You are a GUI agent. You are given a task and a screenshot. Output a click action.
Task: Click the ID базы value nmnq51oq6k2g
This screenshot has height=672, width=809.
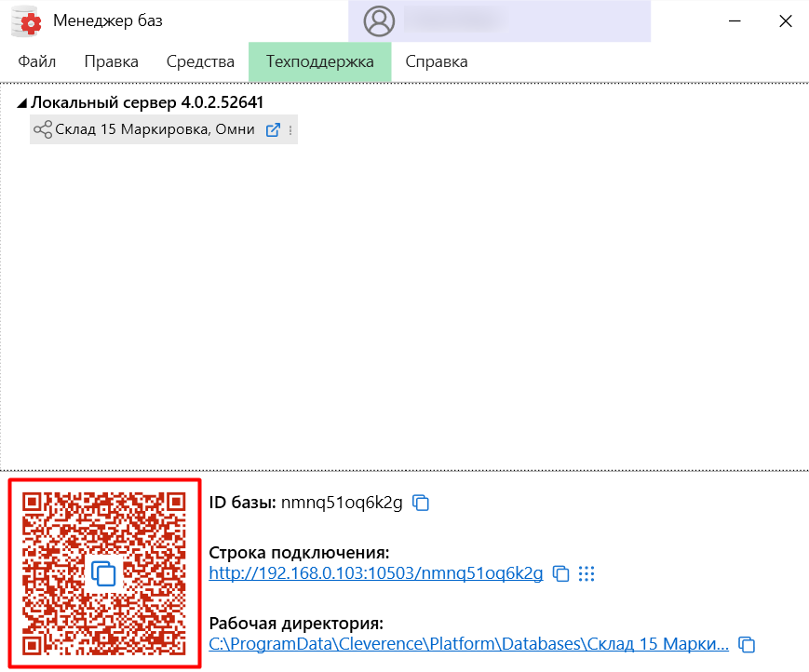click(x=342, y=503)
